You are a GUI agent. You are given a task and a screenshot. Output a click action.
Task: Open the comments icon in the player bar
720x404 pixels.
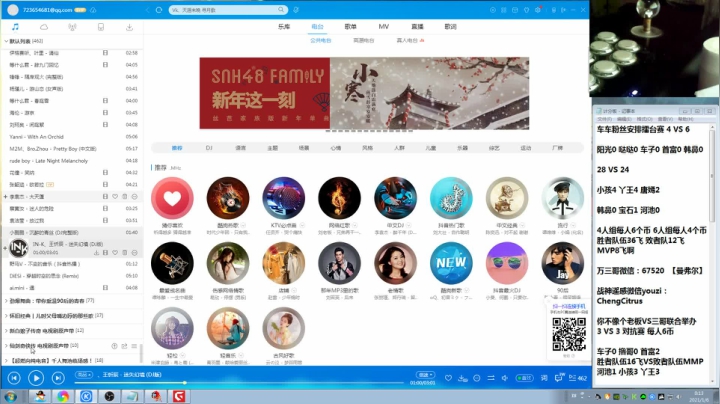click(x=559, y=378)
